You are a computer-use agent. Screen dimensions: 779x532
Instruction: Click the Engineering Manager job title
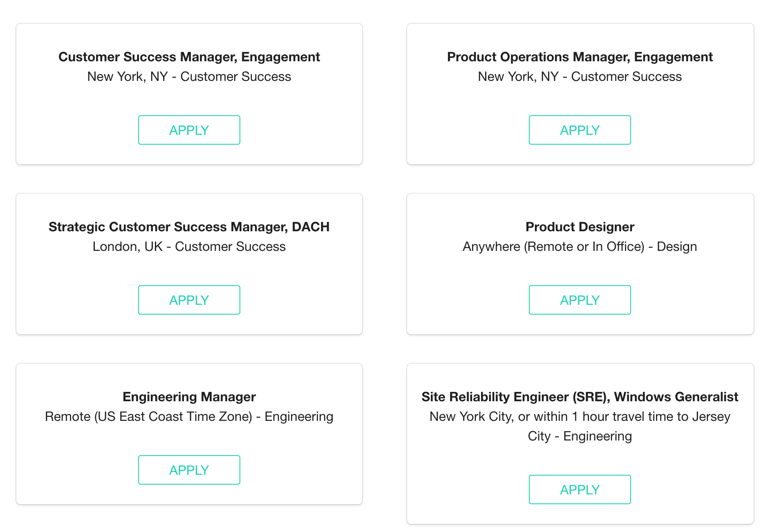pyautogui.click(x=189, y=397)
